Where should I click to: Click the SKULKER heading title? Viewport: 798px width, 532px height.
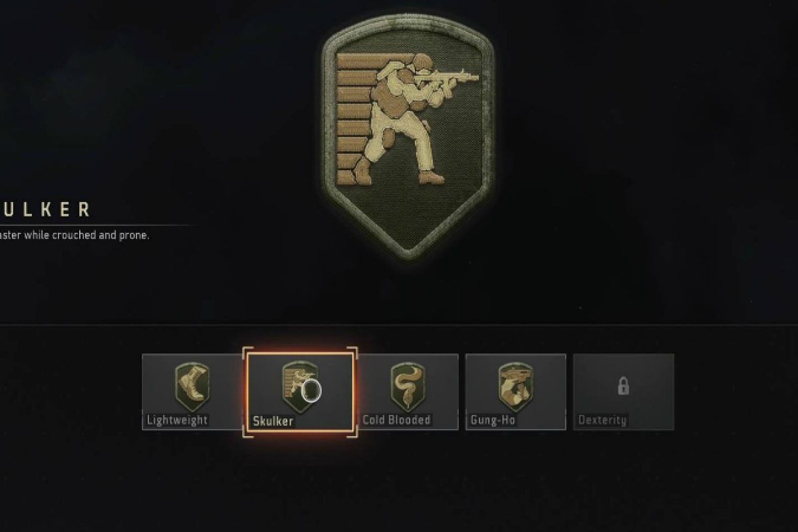pyautogui.click(x=45, y=210)
